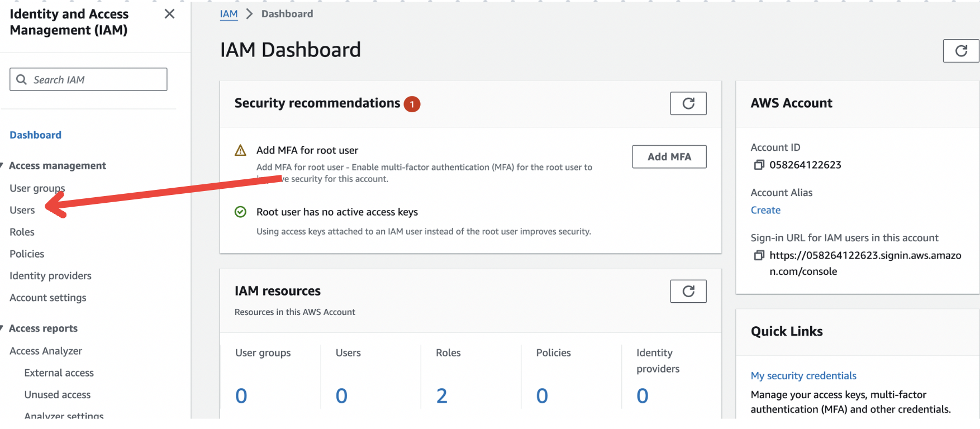Screen dimensions: 980x429
Task: Collapse the Access reports section
Action: pyautogui.click(x=2, y=328)
